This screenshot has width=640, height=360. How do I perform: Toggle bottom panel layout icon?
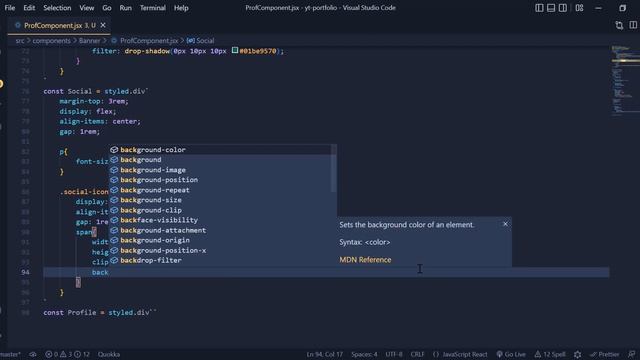(x=551, y=8)
